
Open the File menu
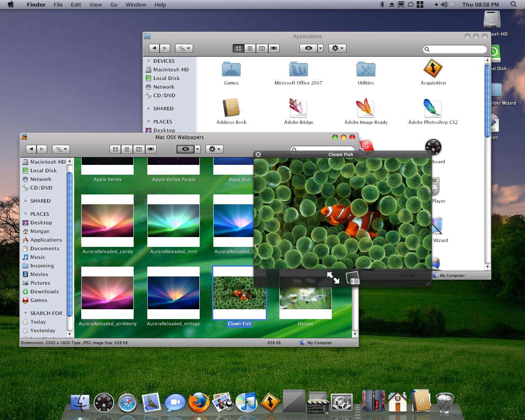pos(58,5)
